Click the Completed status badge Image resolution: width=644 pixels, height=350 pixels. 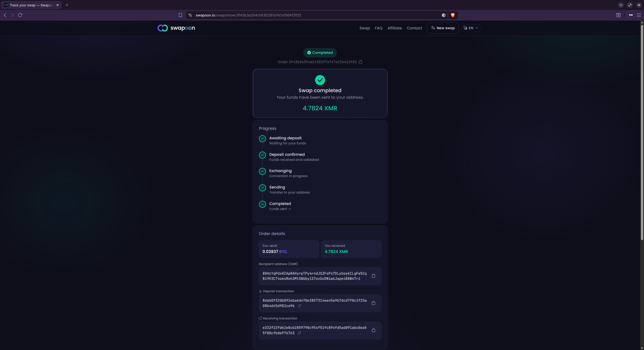pos(320,52)
